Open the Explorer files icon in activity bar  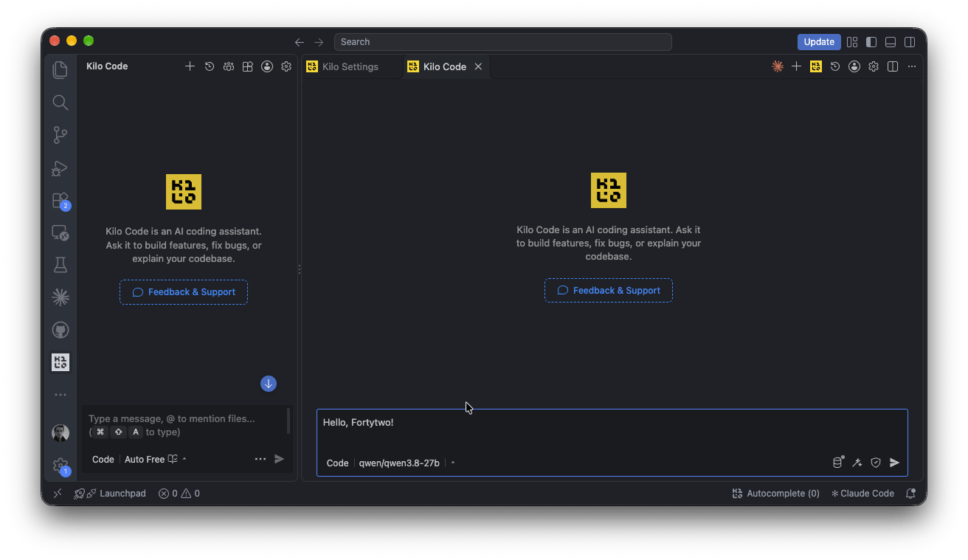tap(60, 70)
